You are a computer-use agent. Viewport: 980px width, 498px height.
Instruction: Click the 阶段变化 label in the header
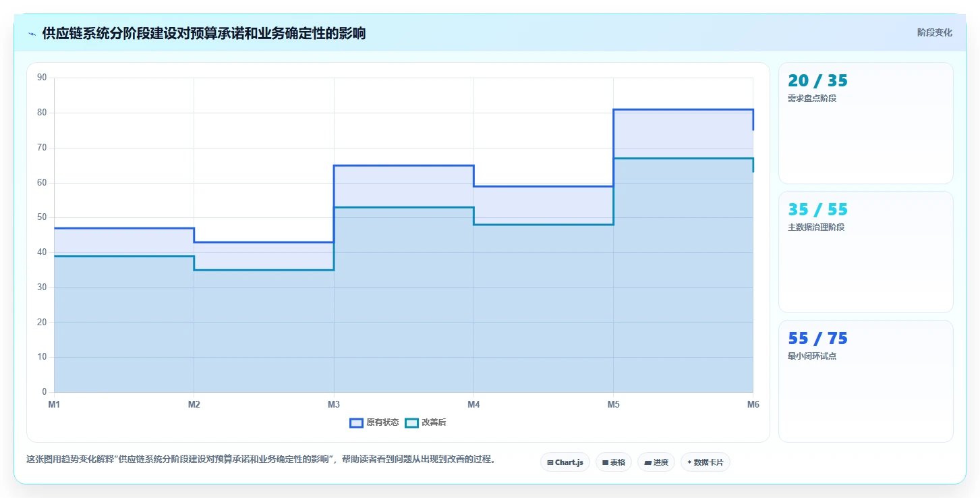(935, 32)
